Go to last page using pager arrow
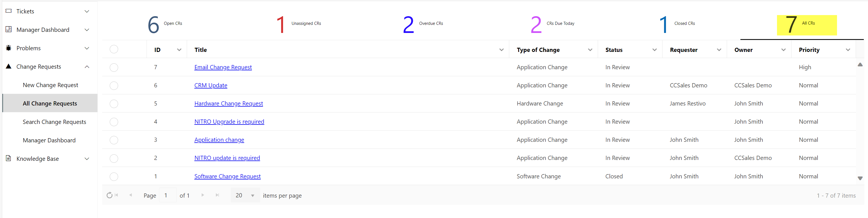Viewport: 868px width, 218px height. pyautogui.click(x=217, y=195)
